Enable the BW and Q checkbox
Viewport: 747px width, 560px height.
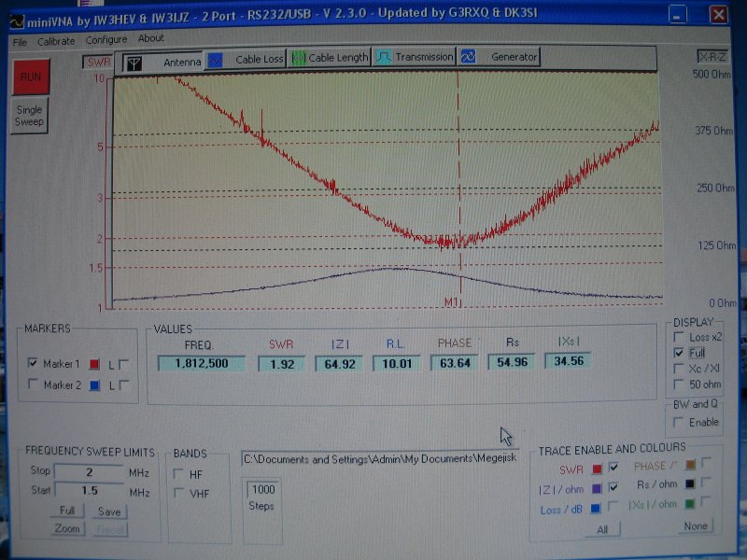tap(679, 422)
